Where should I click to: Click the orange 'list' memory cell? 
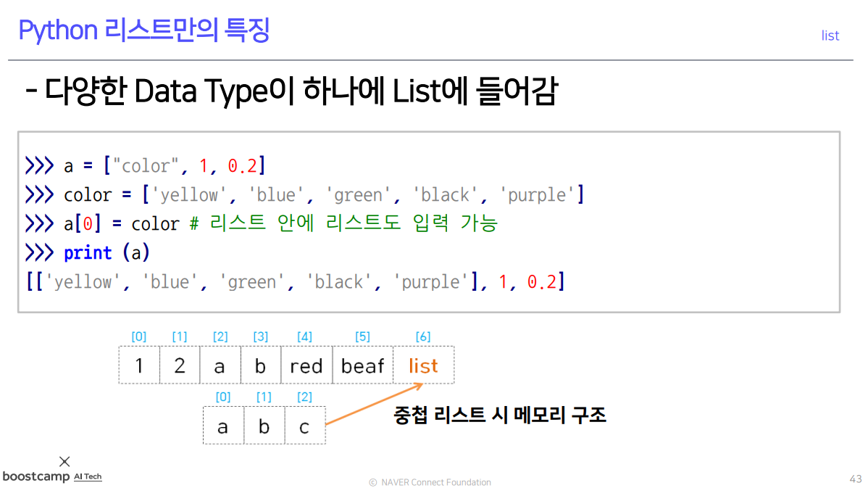(423, 365)
